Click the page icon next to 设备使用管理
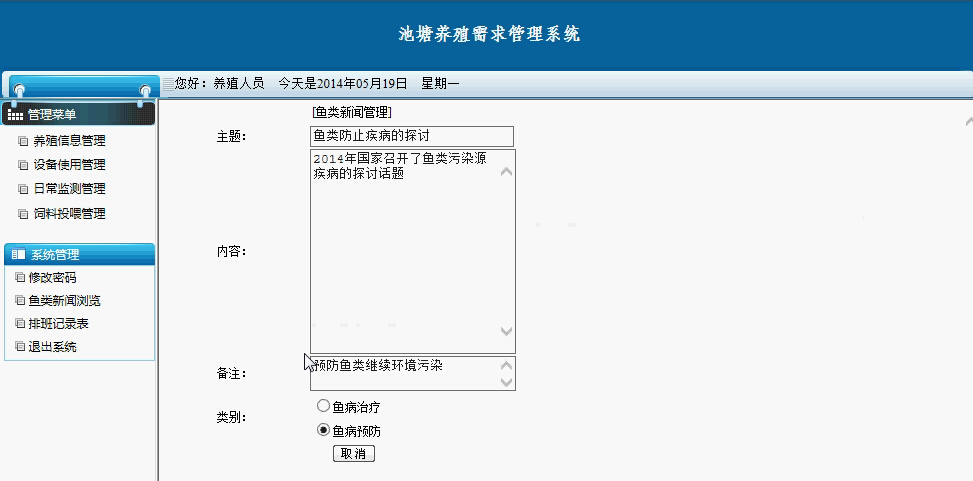Screen dimensions: 973x481 click(x=23, y=165)
